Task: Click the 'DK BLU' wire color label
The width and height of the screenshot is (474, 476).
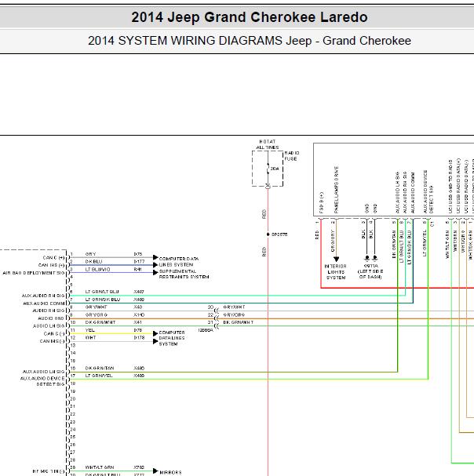Action: point(93,261)
